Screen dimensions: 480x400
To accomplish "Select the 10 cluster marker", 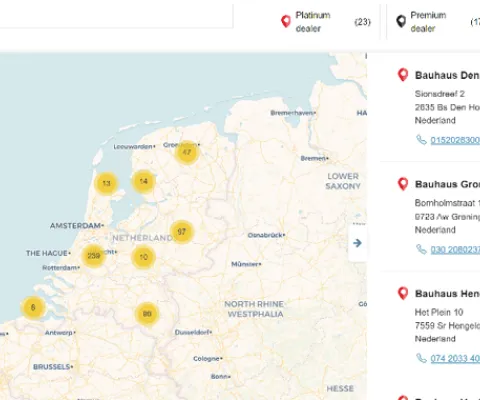I will click(x=143, y=257).
